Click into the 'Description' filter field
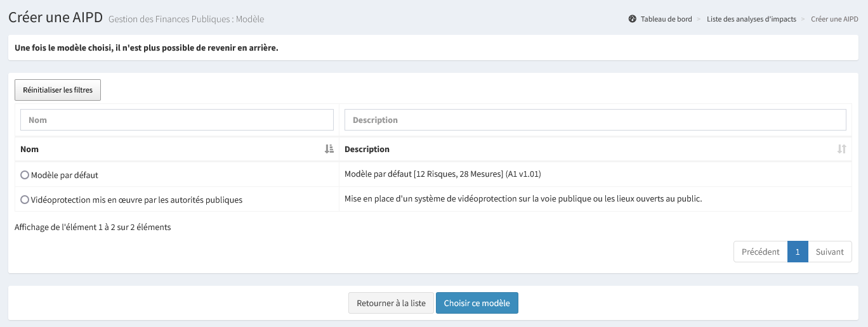The height and width of the screenshot is (327, 868). tap(595, 120)
